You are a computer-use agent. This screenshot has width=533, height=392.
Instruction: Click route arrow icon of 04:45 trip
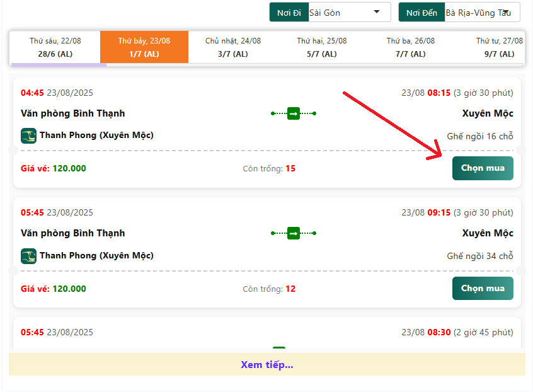[294, 113]
